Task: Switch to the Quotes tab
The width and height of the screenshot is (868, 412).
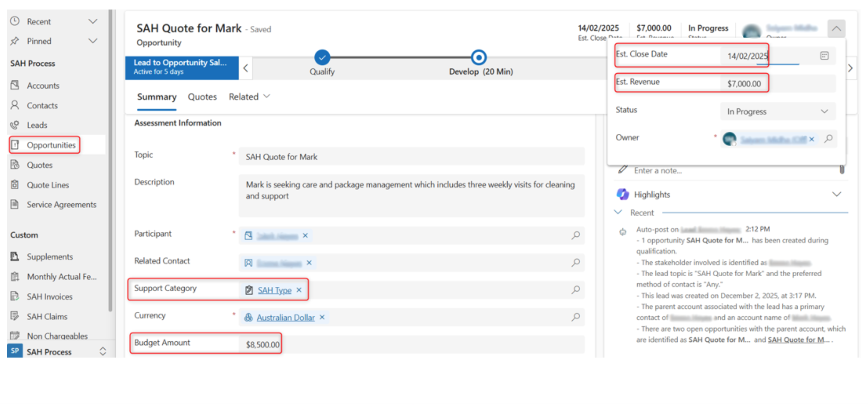Action: [x=202, y=97]
